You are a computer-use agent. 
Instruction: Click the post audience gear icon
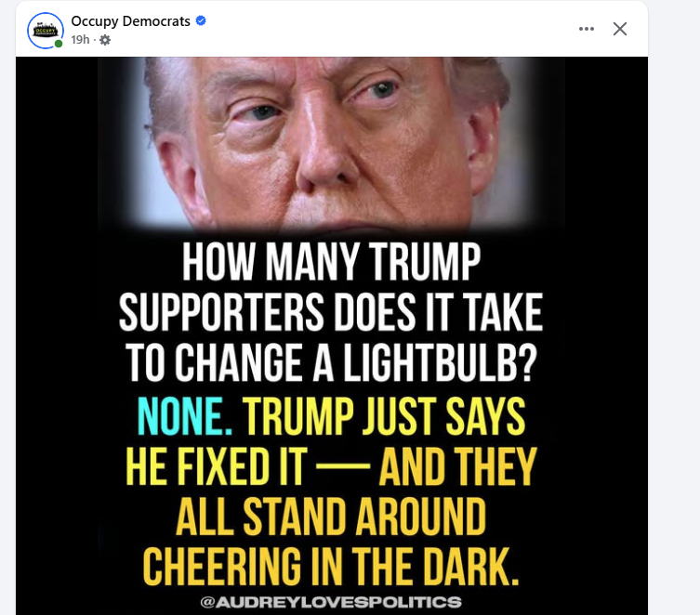tap(105, 40)
